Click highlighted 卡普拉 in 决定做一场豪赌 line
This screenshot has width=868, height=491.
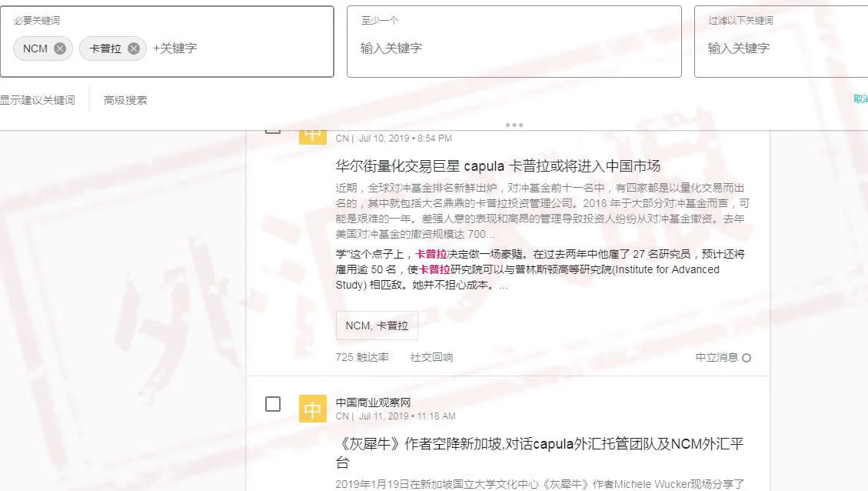coord(431,255)
